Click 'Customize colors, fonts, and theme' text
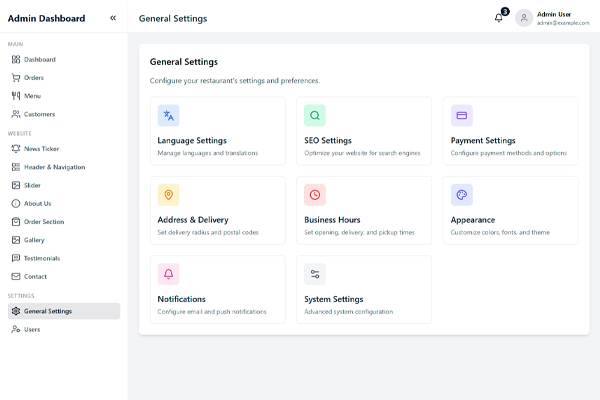Image resolution: width=600 pixels, height=400 pixels. pyautogui.click(x=500, y=232)
